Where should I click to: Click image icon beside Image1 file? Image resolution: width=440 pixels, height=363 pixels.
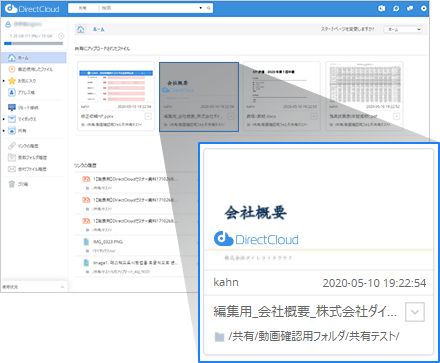pyautogui.click(x=86, y=263)
